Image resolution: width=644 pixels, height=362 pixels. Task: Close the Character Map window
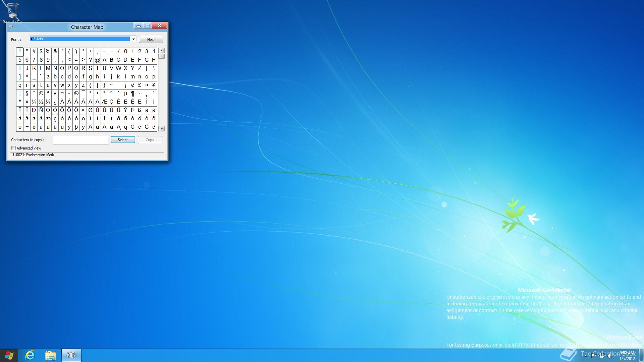160,25
